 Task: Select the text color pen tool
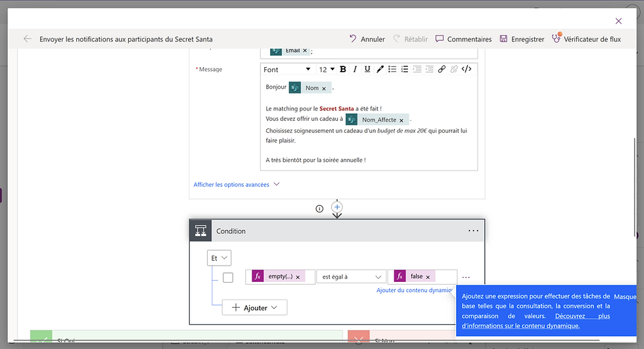380,69
